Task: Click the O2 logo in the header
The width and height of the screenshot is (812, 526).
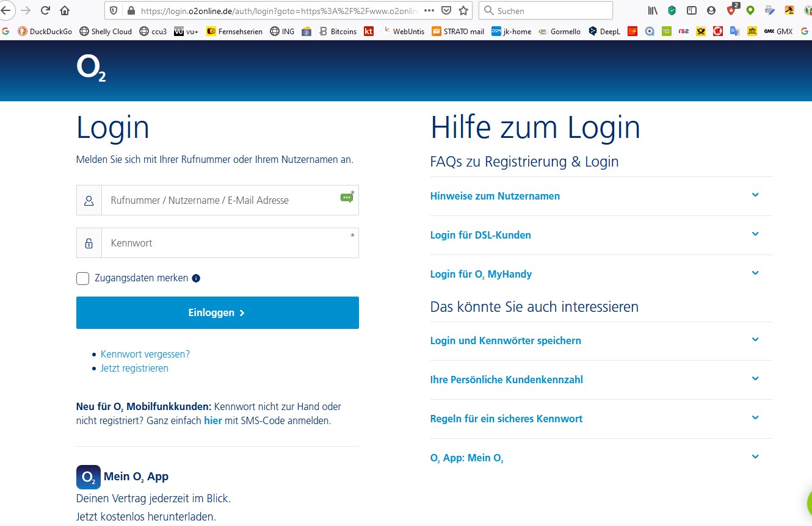Action: [90, 70]
